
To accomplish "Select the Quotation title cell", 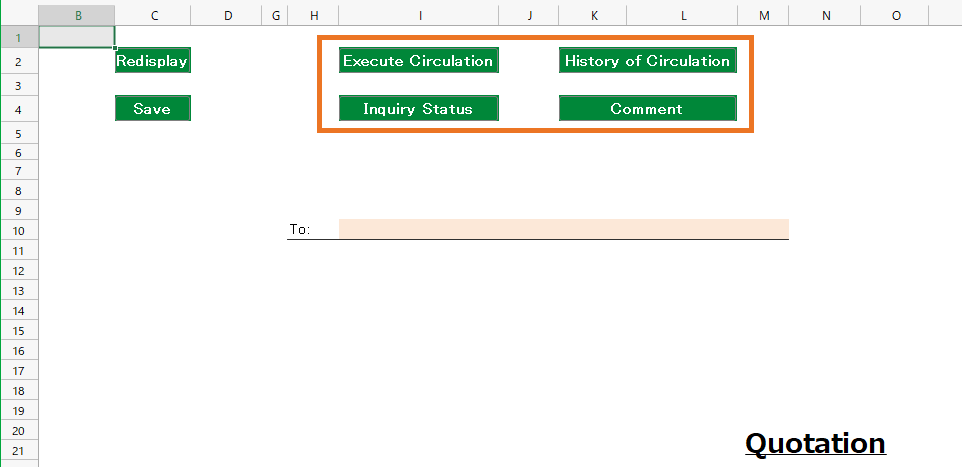I will (x=815, y=443).
